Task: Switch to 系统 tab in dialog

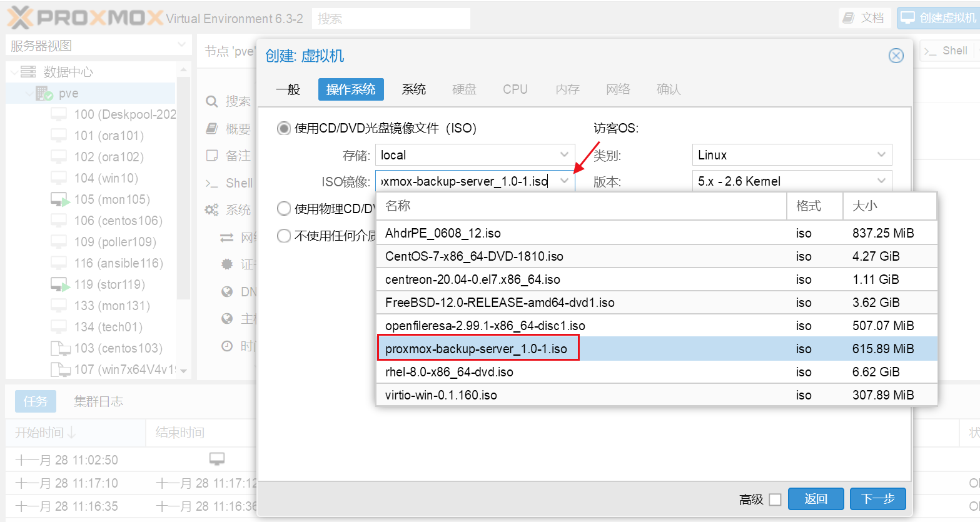Action: [x=414, y=89]
